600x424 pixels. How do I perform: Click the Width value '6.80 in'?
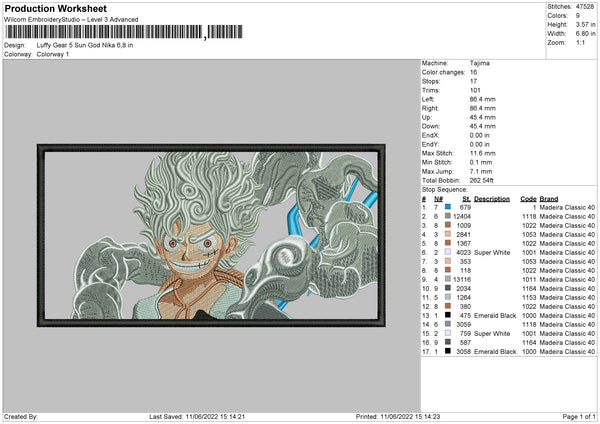click(x=585, y=34)
